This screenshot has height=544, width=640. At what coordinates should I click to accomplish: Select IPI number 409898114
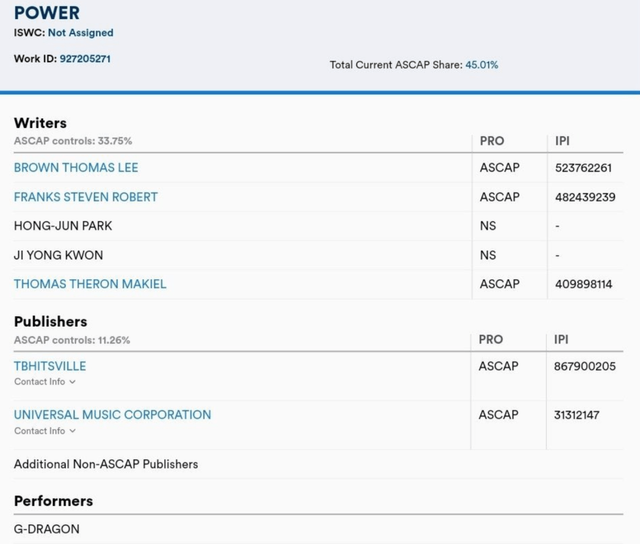coord(583,284)
